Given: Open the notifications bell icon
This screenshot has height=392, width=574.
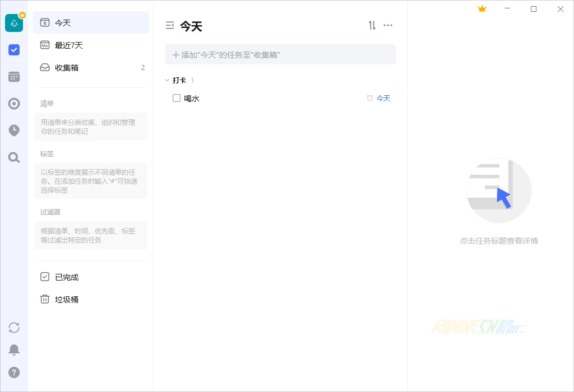Looking at the screenshot, I should pos(14,350).
